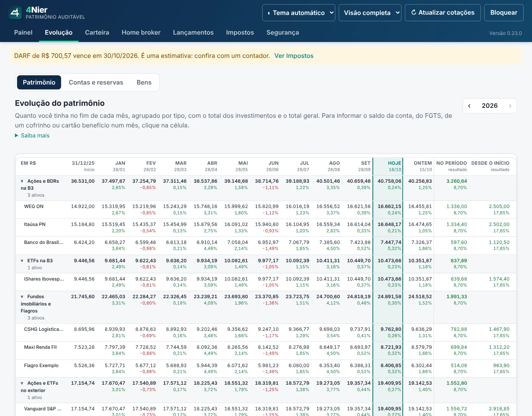Click the Versão 0.23.0 text

[x=505, y=33]
